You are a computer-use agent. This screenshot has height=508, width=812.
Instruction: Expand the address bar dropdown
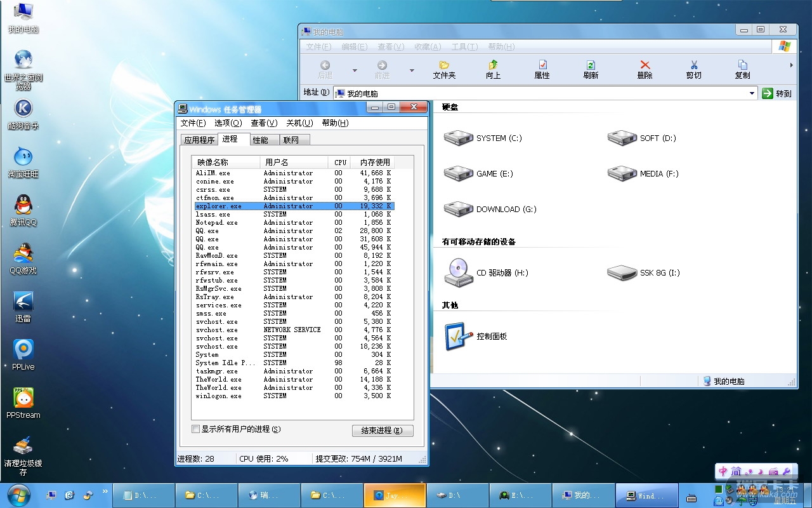tap(752, 93)
